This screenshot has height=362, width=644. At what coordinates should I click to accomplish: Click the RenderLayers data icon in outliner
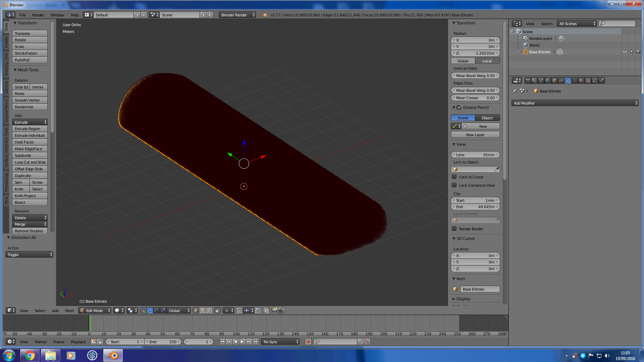561,38
